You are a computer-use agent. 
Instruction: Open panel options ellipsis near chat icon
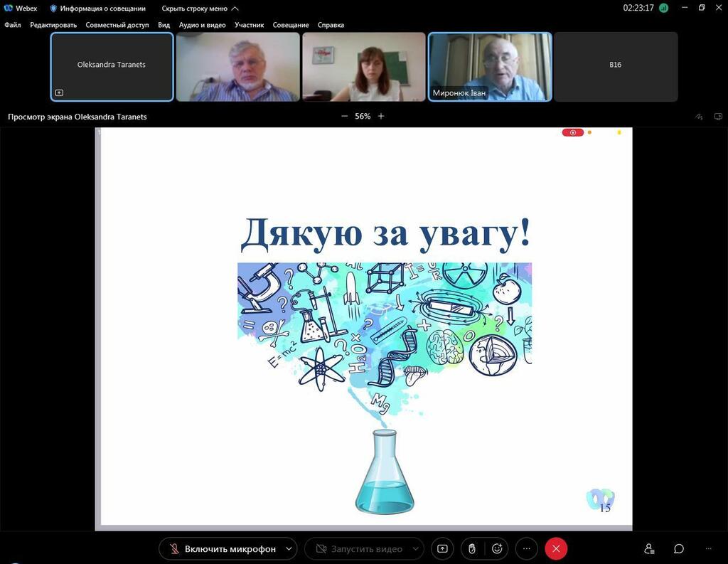tap(708, 548)
